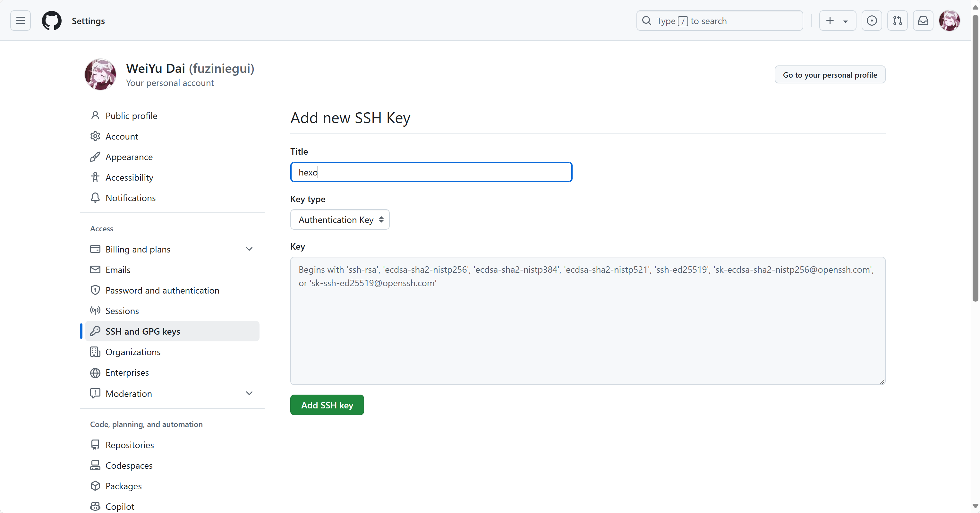Open the pull requests icon in header
980x513 pixels.
pos(898,21)
